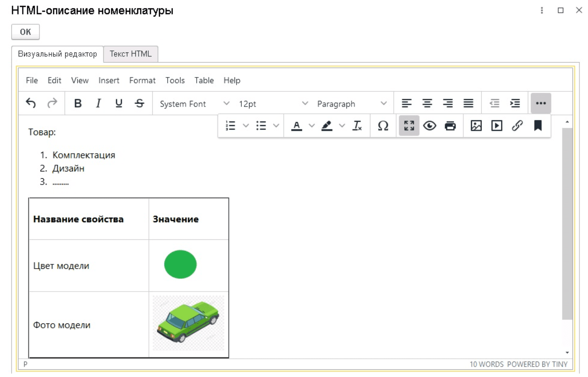Clear formatting of selected text
588x377 pixels.
(357, 126)
